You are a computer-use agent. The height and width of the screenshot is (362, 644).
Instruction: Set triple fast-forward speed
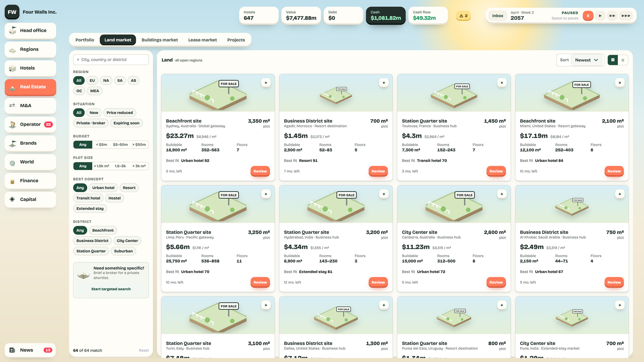[626, 16]
